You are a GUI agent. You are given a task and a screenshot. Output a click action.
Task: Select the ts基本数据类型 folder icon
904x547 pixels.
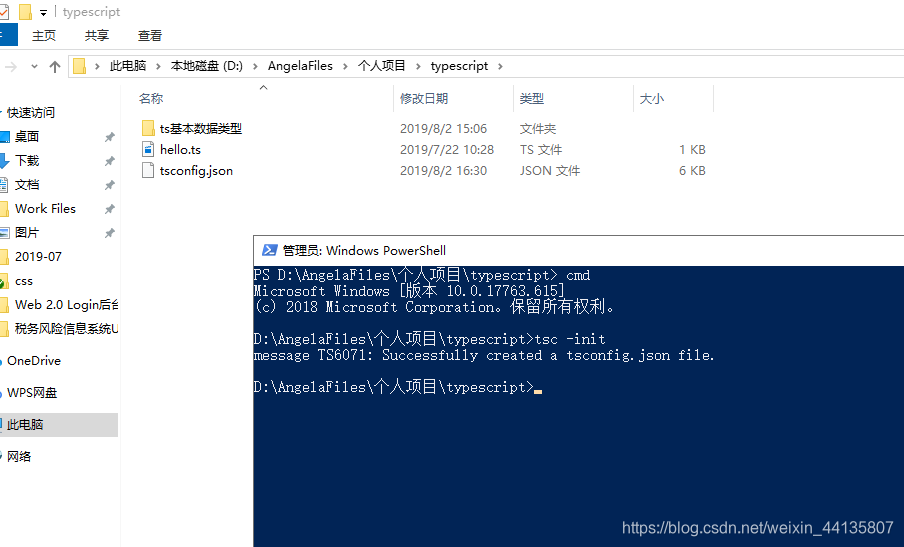148,128
